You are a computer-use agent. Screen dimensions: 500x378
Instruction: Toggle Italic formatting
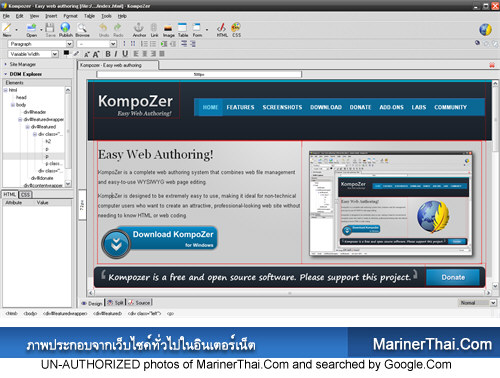click(x=116, y=54)
